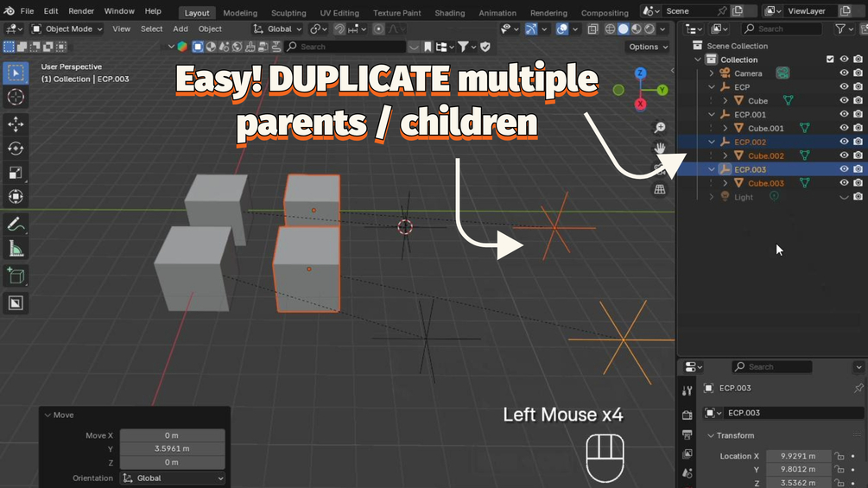Click the ECP.003 object name field
The width and height of the screenshot is (868, 488).
pos(793,413)
